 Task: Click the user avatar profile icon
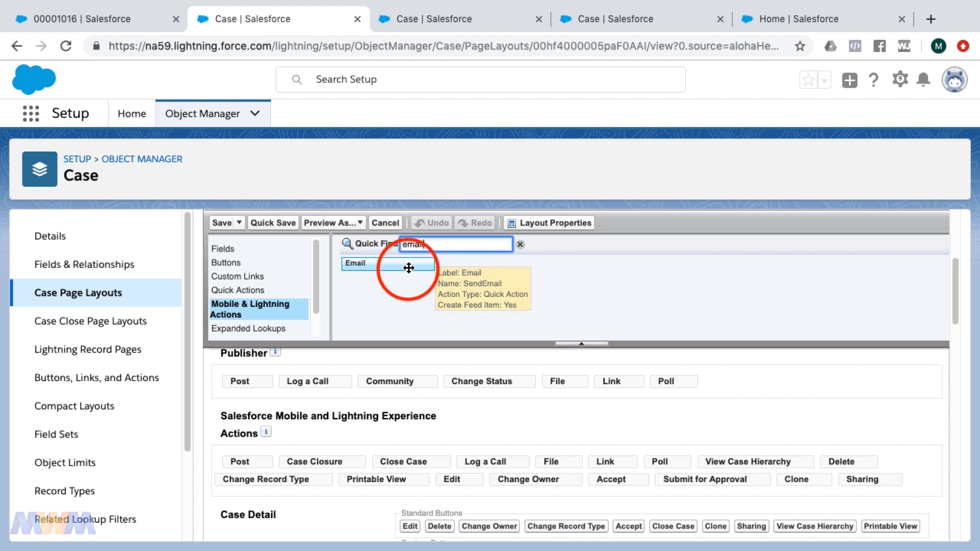pos(954,80)
